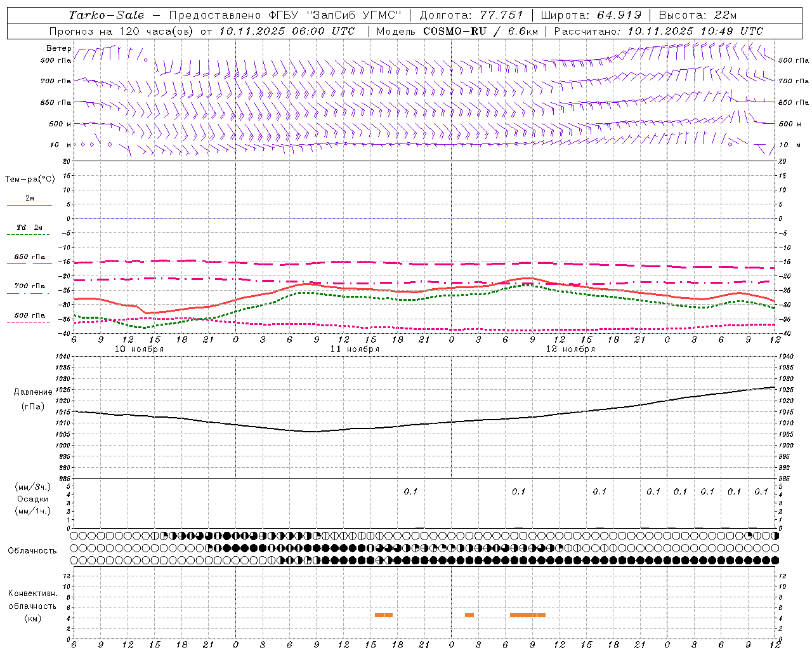Click the 850 гПа temperature legend entry

[x=29, y=257]
